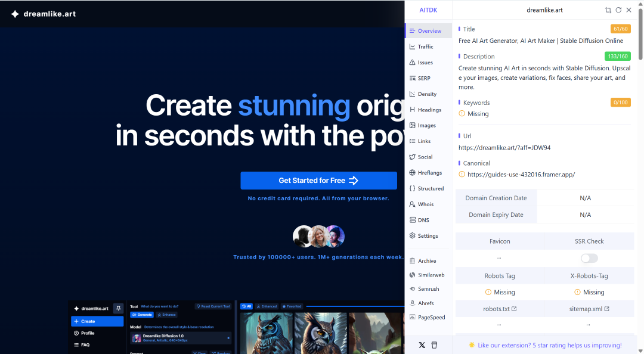Select the Generate tool in the app preview
This screenshot has height=354, width=644.
[x=142, y=315]
